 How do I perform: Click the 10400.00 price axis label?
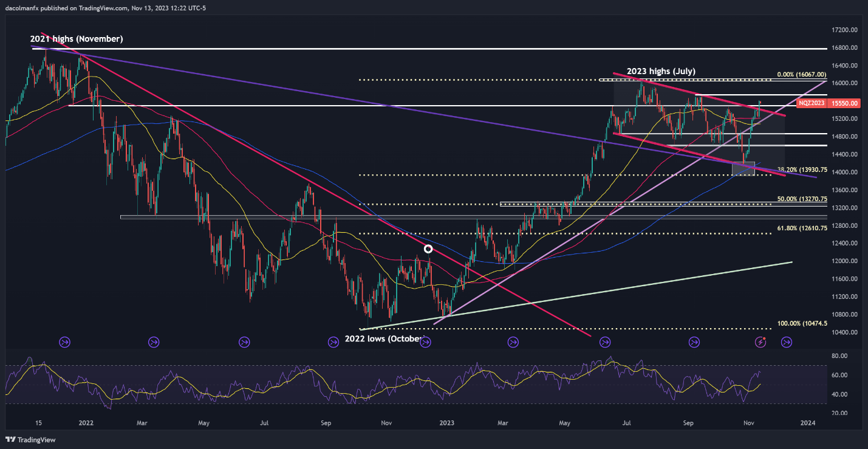pos(844,332)
